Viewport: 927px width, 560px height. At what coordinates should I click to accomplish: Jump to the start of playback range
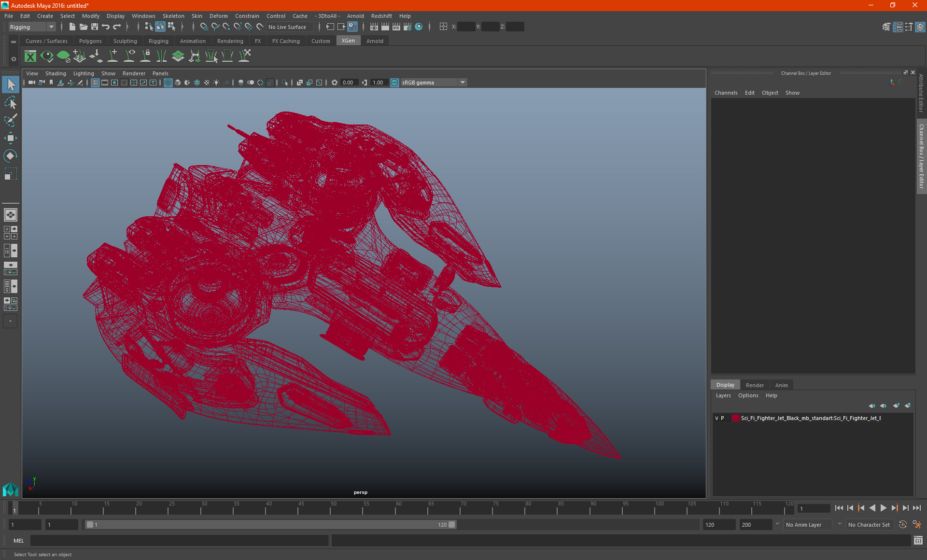pyautogui.click(x=839, y=508)
